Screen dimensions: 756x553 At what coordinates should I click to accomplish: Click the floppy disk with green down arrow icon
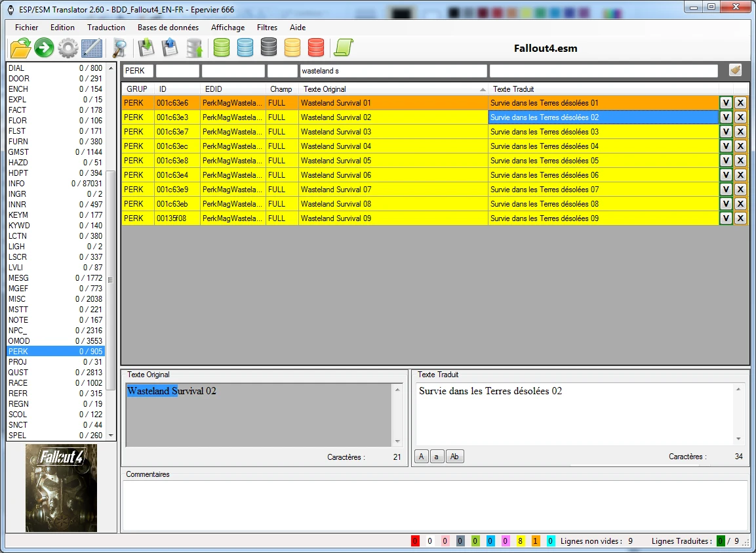(146, 48)
